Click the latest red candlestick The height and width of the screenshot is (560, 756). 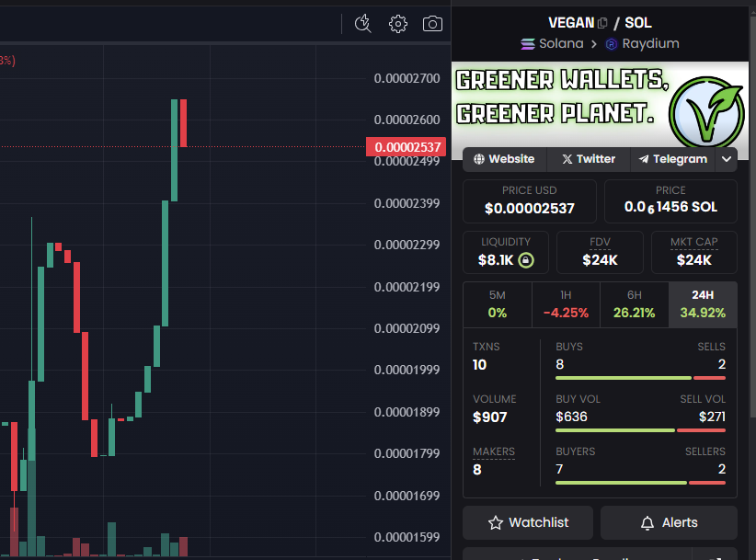click(184, 123)
